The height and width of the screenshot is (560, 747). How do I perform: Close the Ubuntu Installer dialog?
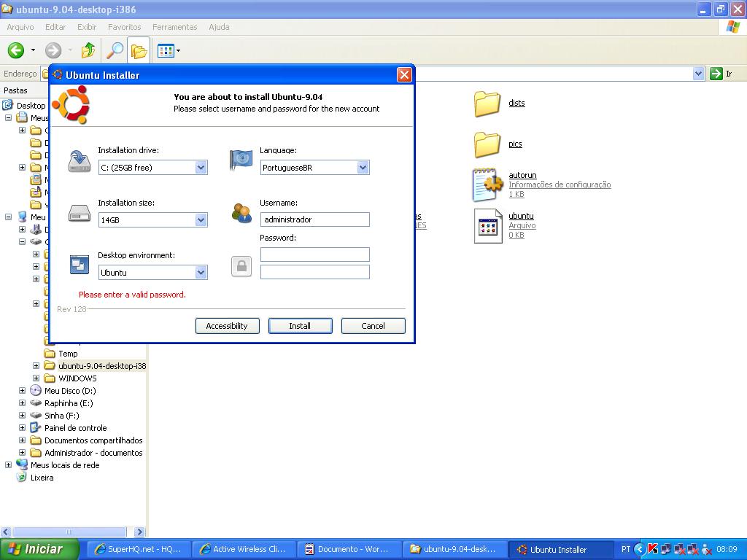[404, 75]
